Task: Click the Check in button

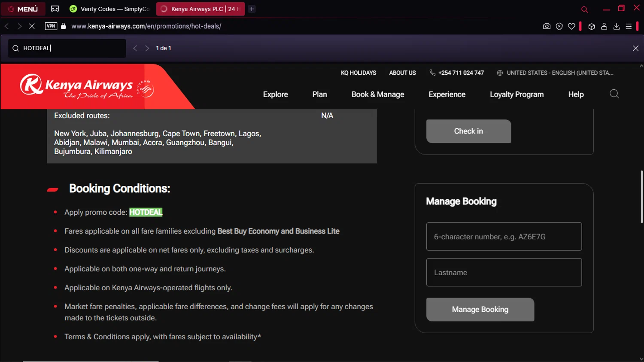Action: click(x=469, y=131)
